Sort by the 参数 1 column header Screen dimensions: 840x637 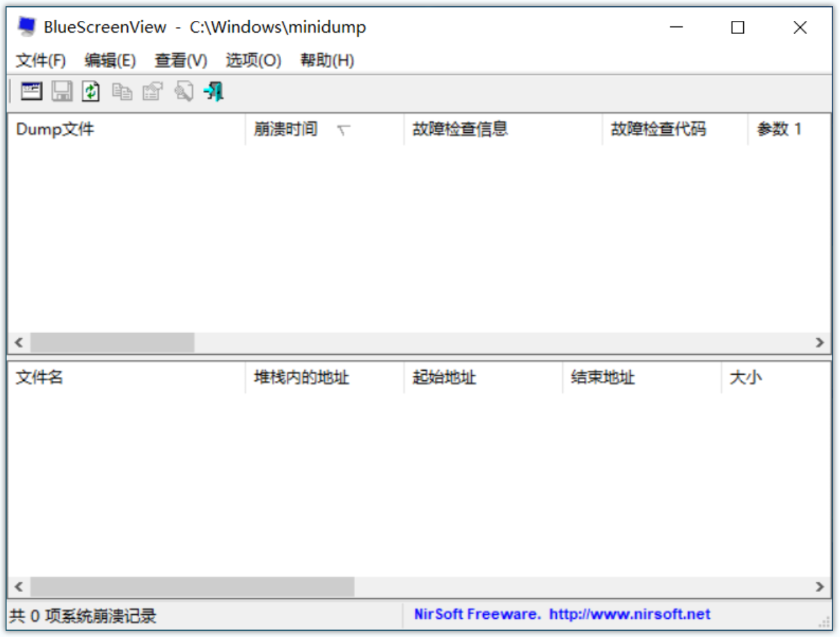pos(789,129)
